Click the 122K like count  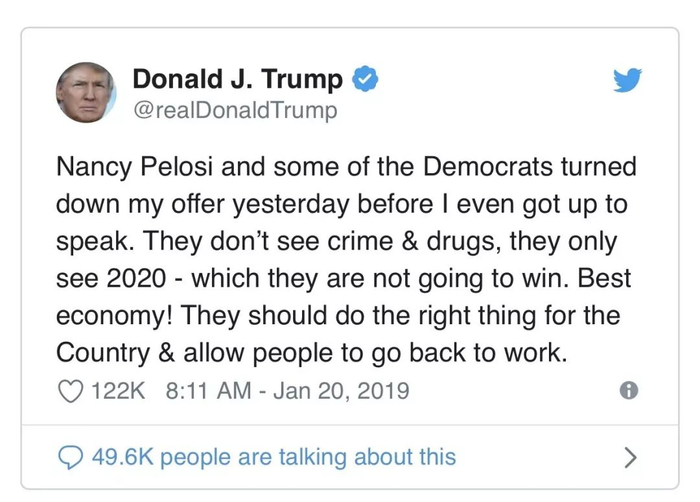click(118, 390)
